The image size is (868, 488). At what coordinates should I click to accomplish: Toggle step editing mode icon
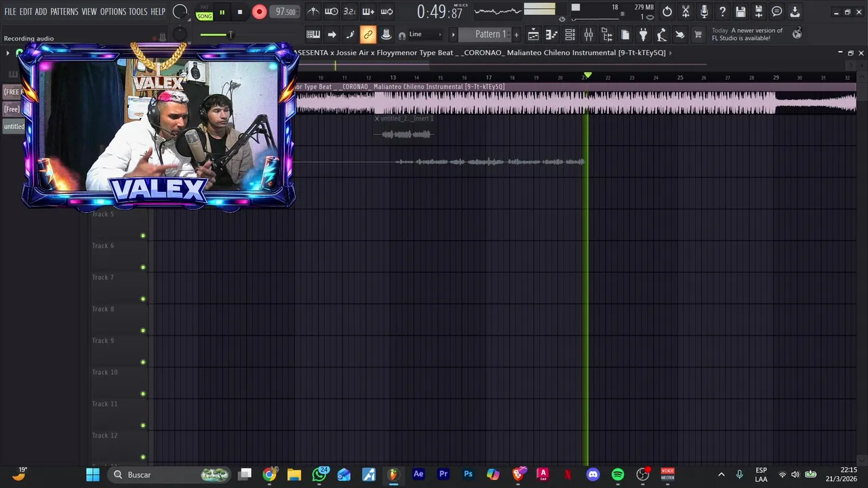350,35
